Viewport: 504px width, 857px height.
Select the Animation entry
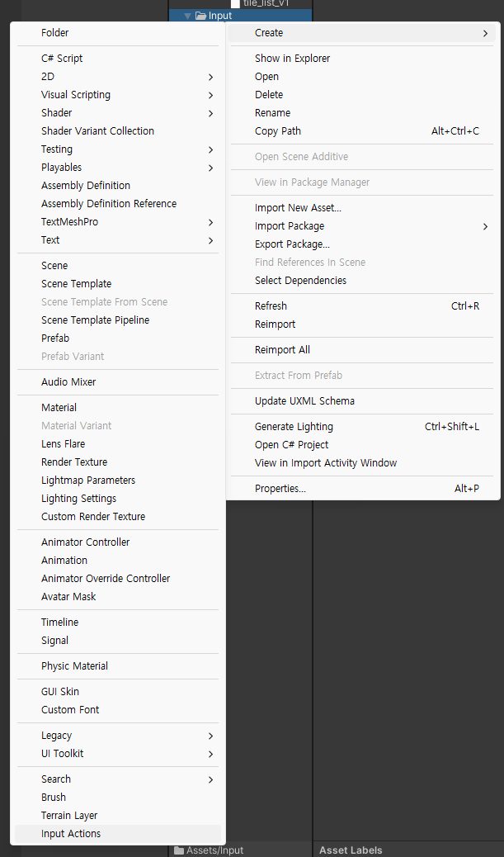118,561
